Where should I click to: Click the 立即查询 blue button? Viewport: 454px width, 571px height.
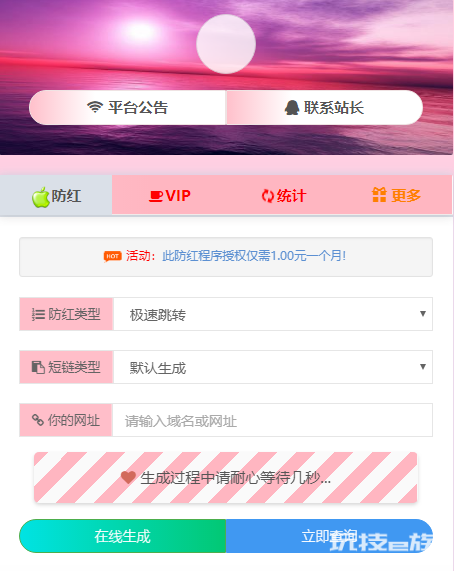(x=329, y=536)
